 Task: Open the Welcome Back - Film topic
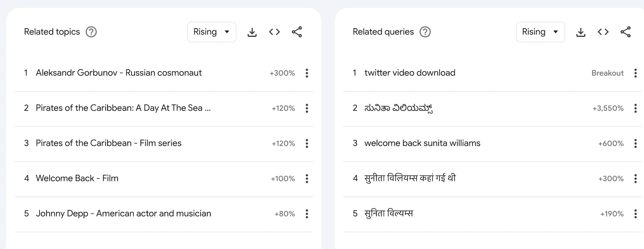(77, 178)
